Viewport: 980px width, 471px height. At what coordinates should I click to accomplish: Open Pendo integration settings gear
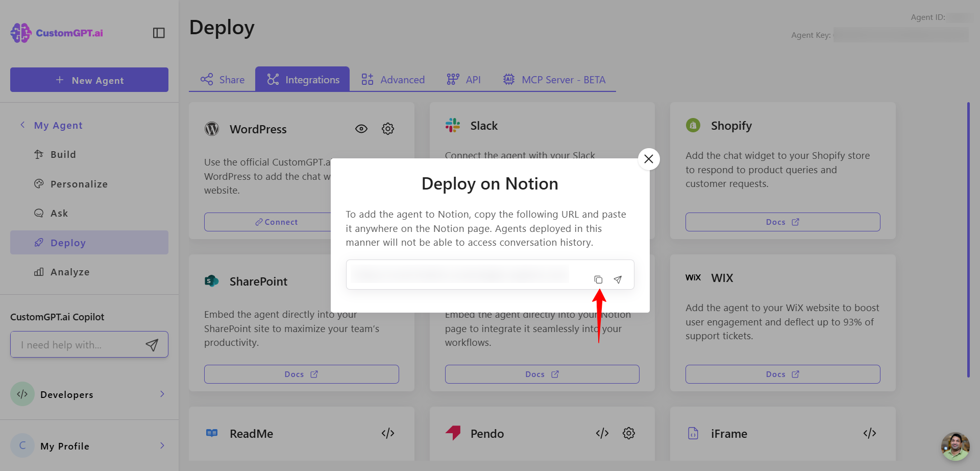(629, 433)
